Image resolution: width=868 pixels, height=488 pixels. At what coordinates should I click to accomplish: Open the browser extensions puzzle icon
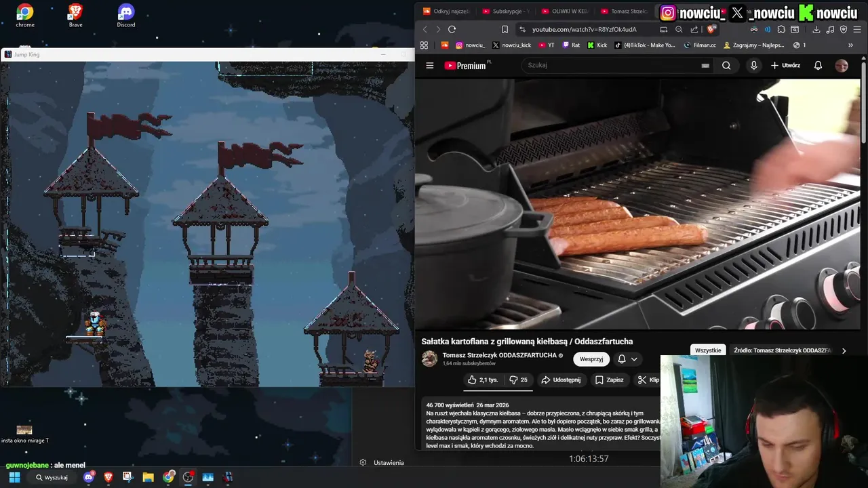(x=781, y=29)
